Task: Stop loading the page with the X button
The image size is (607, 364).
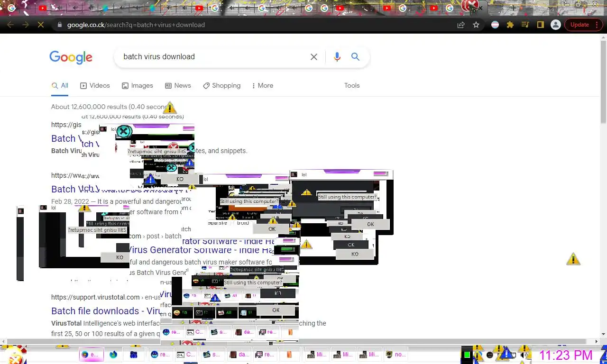Action: click(41, 25)
